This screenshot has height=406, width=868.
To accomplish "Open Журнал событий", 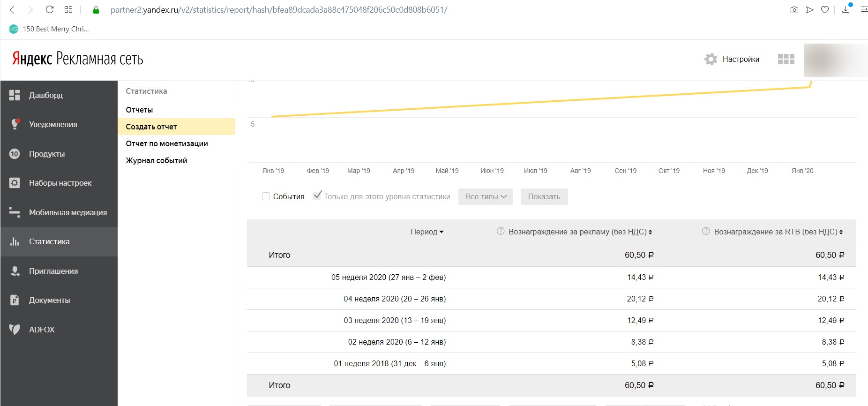I will [x=157, y=160].
